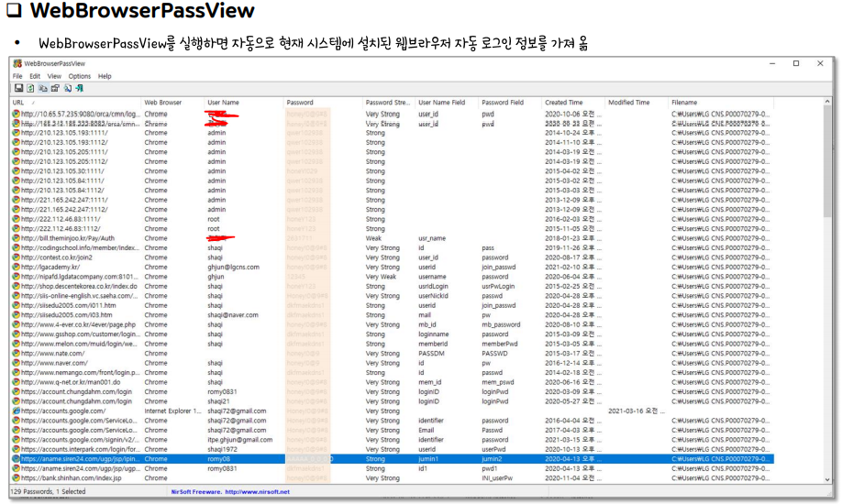Click the usrPwLogin password field cell
This screenshot has height=504, width=842.
498,286
